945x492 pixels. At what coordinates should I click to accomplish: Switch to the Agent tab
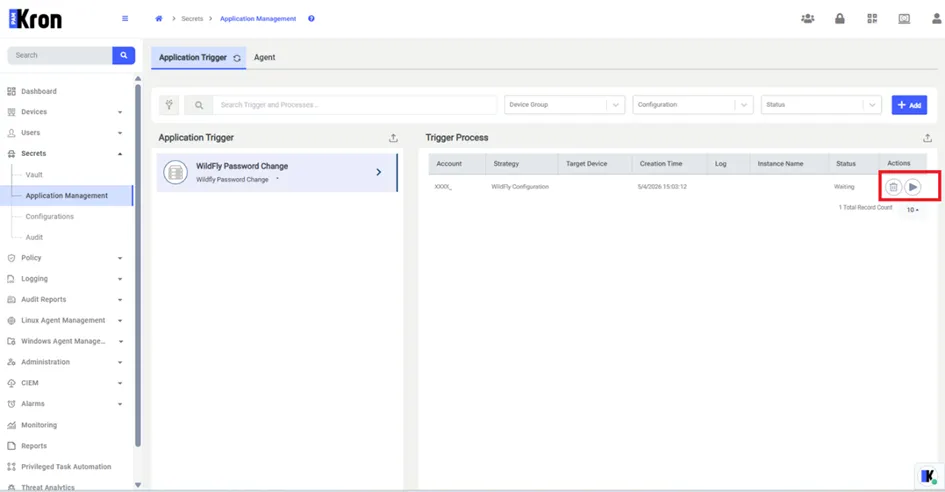click(x=264, y=58)
